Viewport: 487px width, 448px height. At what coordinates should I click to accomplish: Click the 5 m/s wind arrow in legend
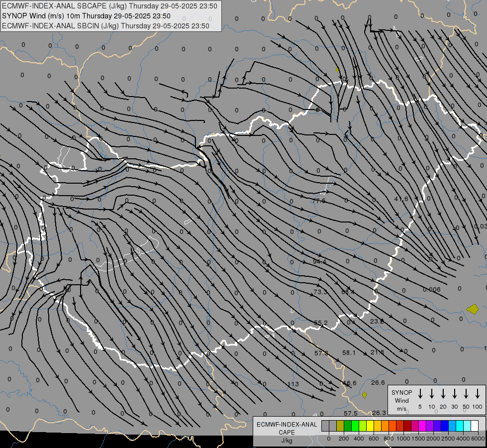(420, 394)
